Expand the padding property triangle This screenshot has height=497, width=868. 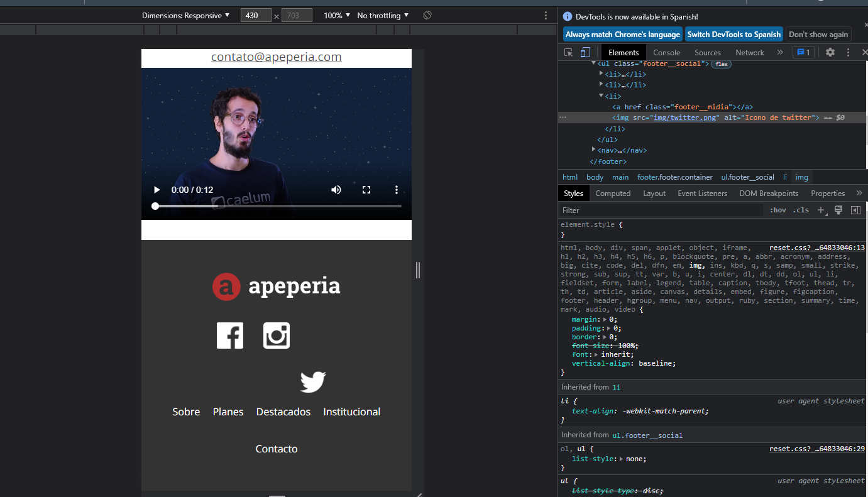click(610, 329)
